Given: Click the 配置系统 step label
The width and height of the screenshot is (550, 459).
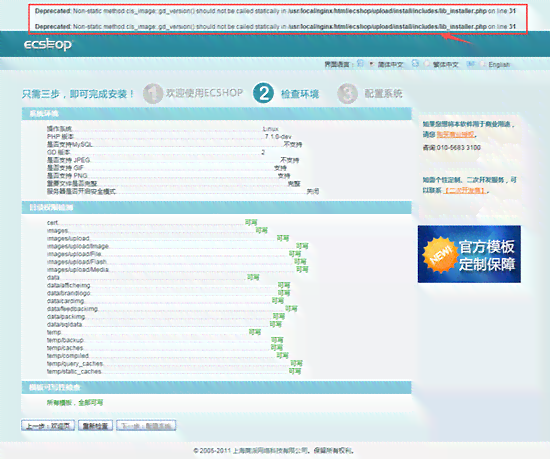Looking at the screenshot, I should (383, 94).
